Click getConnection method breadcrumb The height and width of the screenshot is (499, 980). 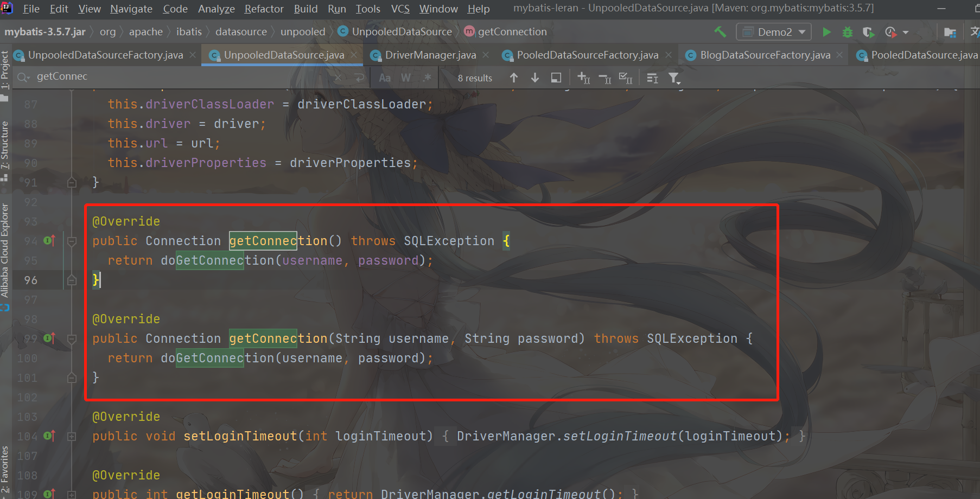[506, 31]
